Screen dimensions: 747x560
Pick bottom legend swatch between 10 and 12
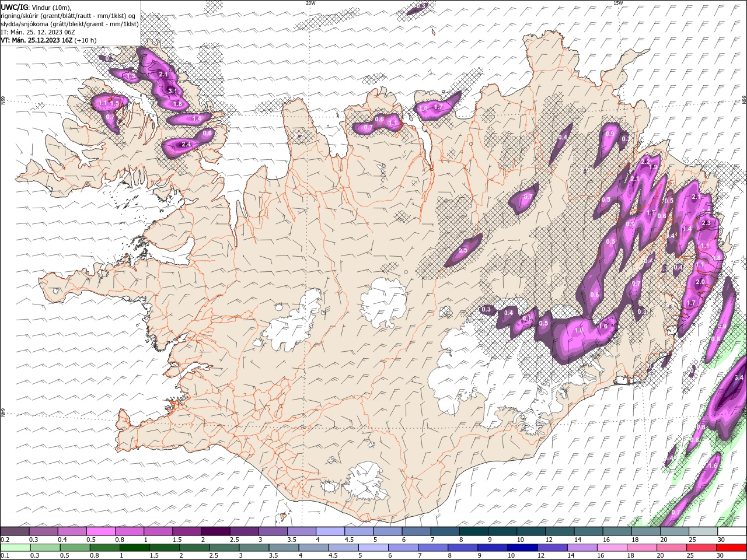(523, 548)
